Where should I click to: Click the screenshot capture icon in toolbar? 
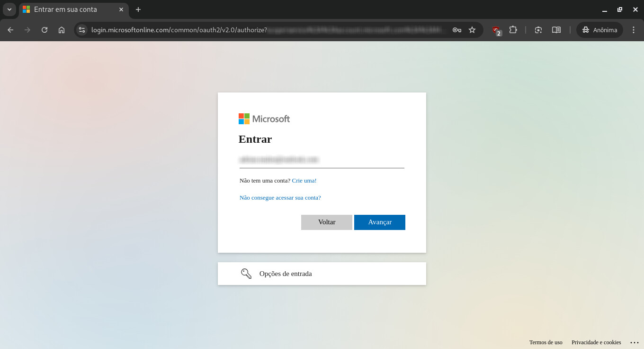point(538,30)
